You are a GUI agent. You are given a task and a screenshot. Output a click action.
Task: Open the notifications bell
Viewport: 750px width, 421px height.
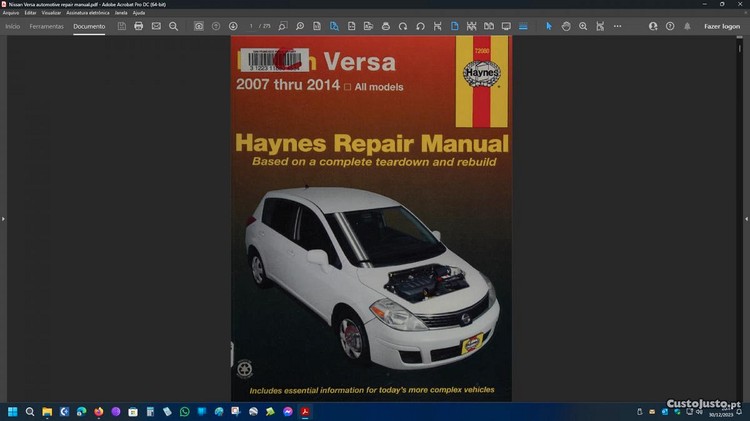pos(687,26)
